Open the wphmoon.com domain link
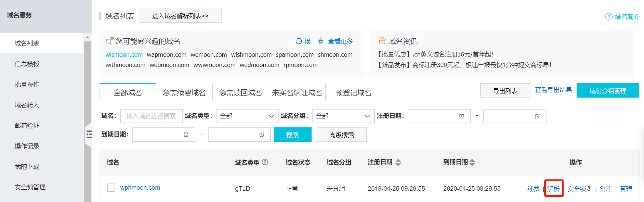This screenshot has height=202, width=644. pos(140,188)
